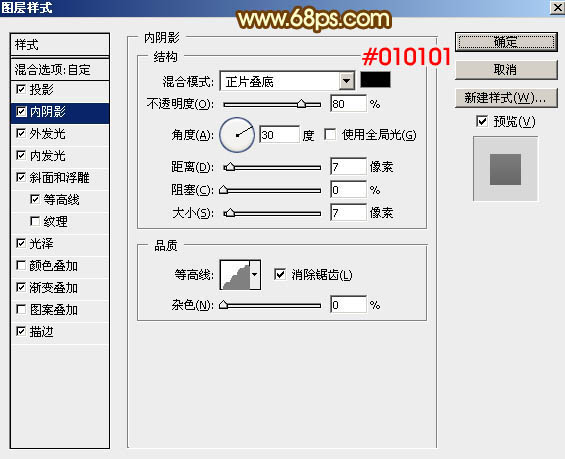Screen dimensions: 565x459
Task: Click the black shadow color swatch
Action: [x=375, y=80]
